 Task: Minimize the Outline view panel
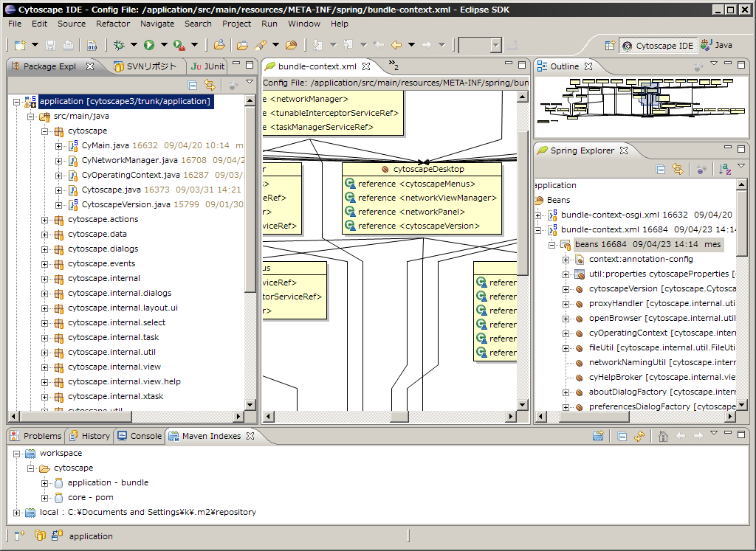coord(728,63)
